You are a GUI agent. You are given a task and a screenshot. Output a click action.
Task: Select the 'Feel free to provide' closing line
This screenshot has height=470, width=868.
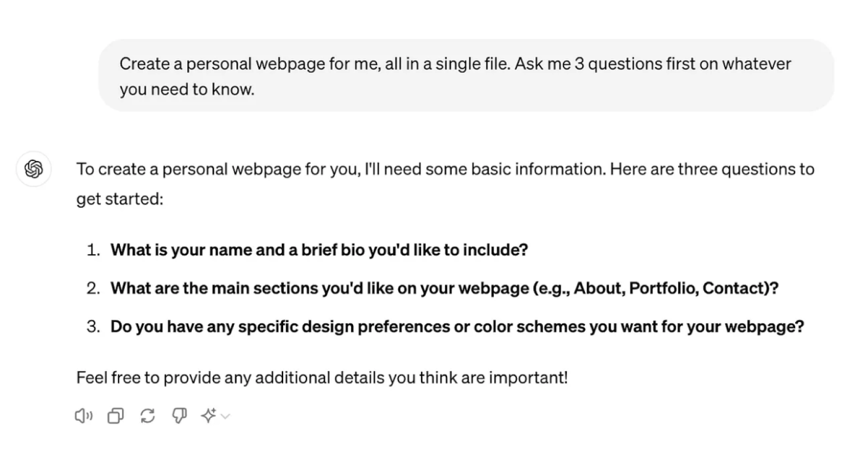point(322,377)
